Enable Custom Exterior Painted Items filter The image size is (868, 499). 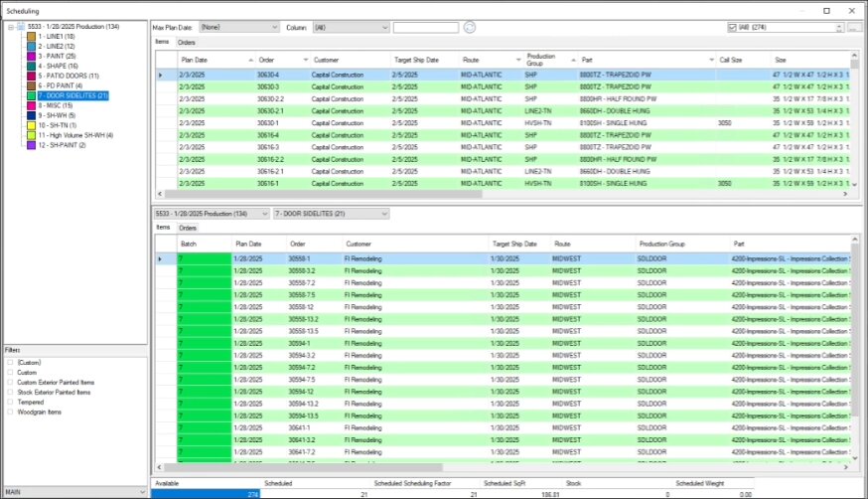click(x=10, y=383)
